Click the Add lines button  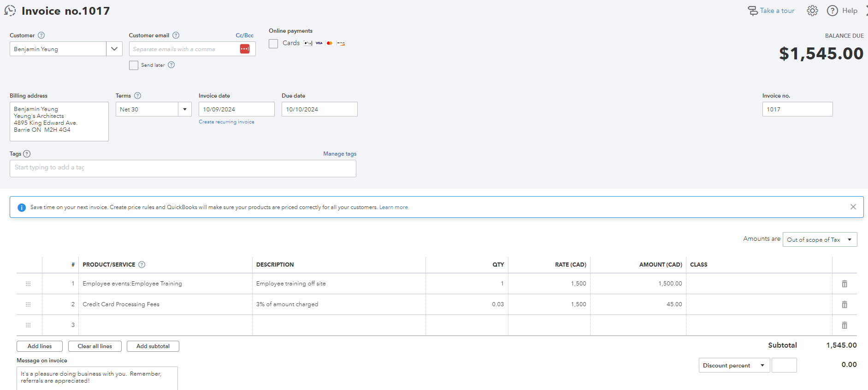tap(40, 346)
